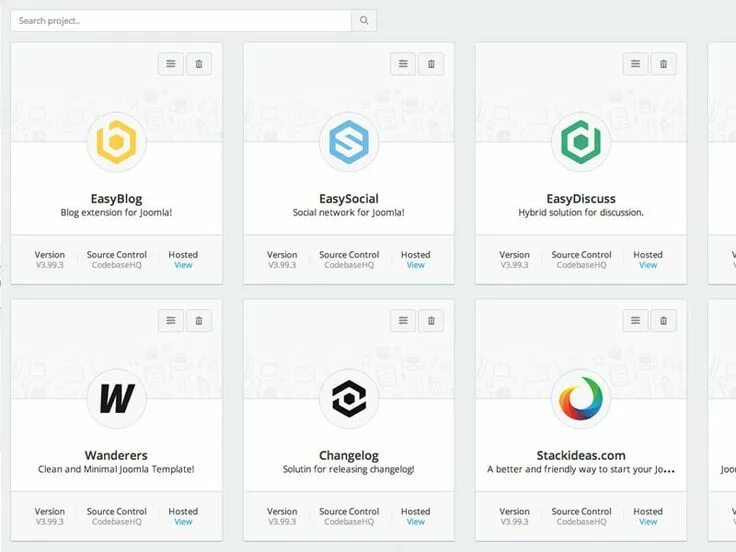Click Changelog CodebaseHQ source control value
This screenshot has width=736, height=552.
coord(349,522)
